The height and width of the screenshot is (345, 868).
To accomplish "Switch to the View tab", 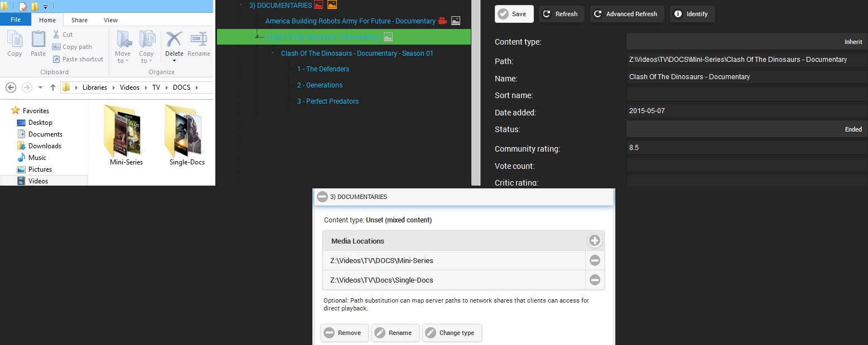I will pos(110,20).
